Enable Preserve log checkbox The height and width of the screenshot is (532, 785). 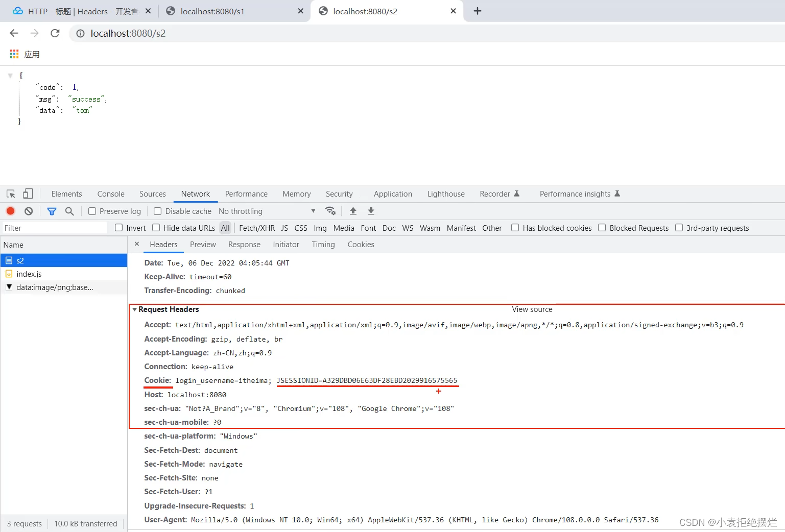point(92,211)
